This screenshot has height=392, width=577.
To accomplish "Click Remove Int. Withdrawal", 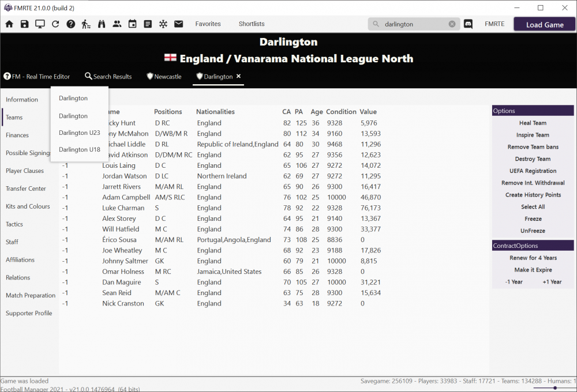I will (x=533, y=183).
